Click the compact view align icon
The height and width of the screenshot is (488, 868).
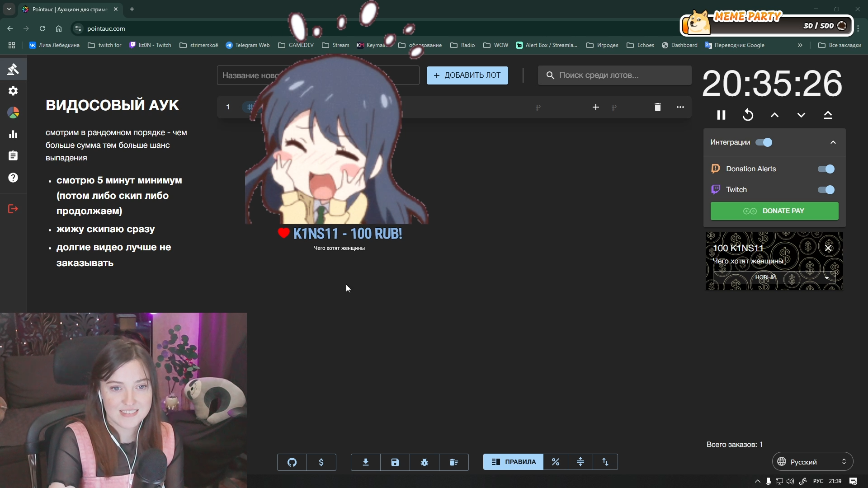click(x=580, y=462)
